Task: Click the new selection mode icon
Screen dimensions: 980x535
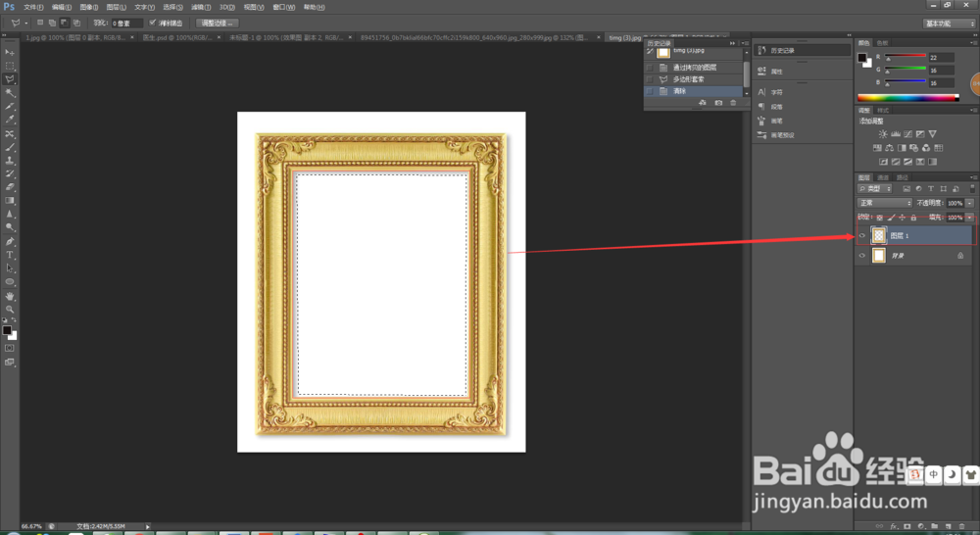Action: click(x=40, y=23)
